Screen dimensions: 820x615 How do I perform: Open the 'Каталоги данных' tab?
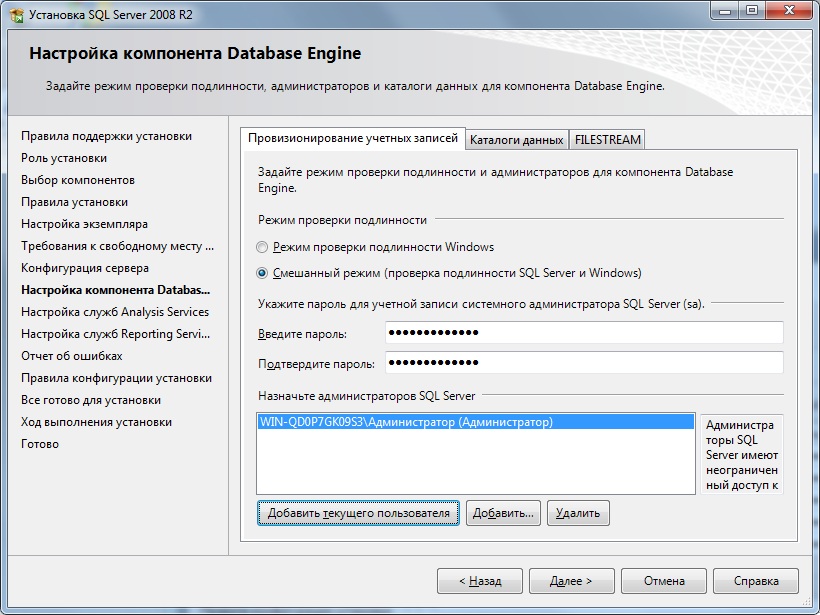click(x=517, y=140)
